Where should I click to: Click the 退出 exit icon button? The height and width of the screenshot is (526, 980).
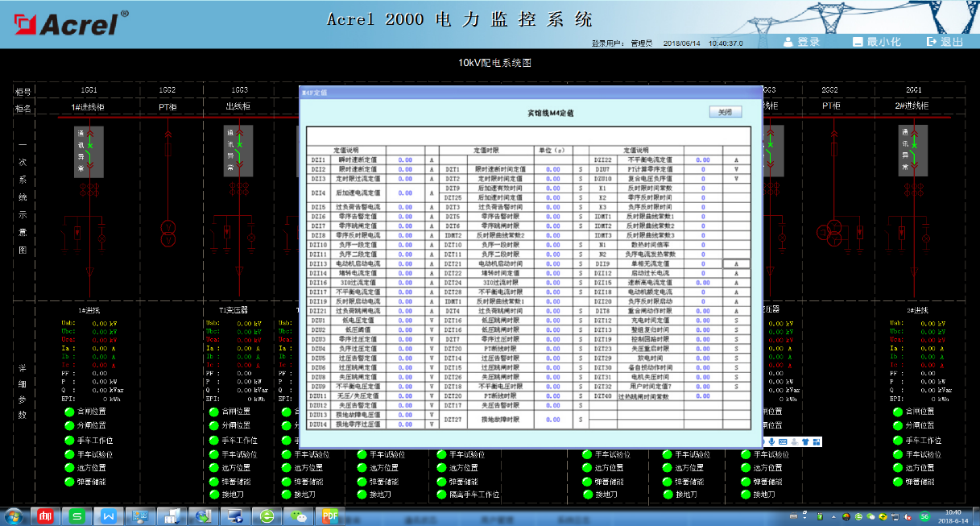(945, 42)
